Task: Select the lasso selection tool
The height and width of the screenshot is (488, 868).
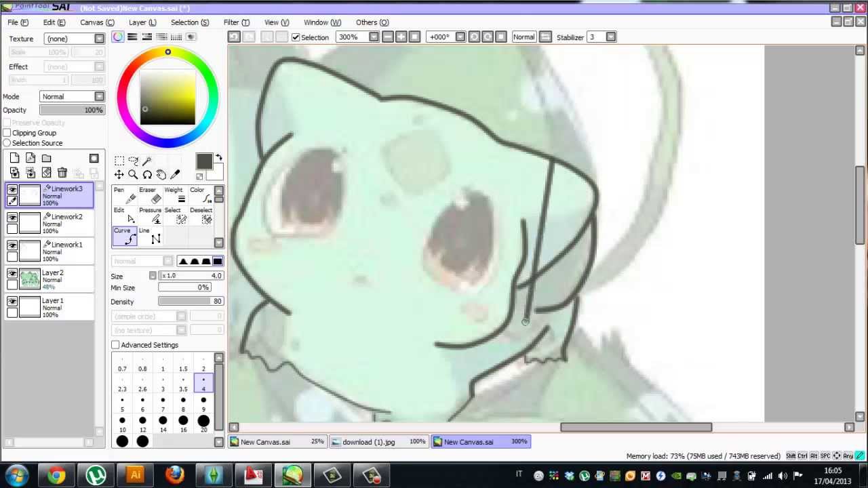Action: click(133, 161)
